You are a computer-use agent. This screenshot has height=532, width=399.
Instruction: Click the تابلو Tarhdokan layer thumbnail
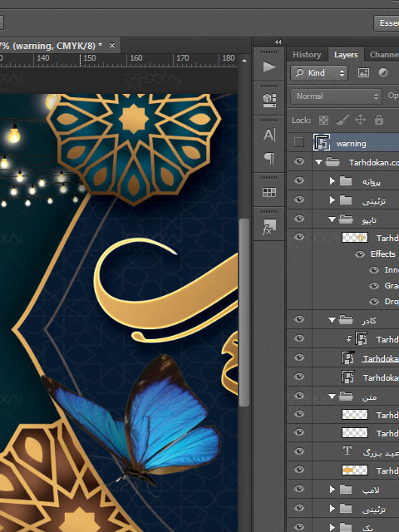point(355,237)
